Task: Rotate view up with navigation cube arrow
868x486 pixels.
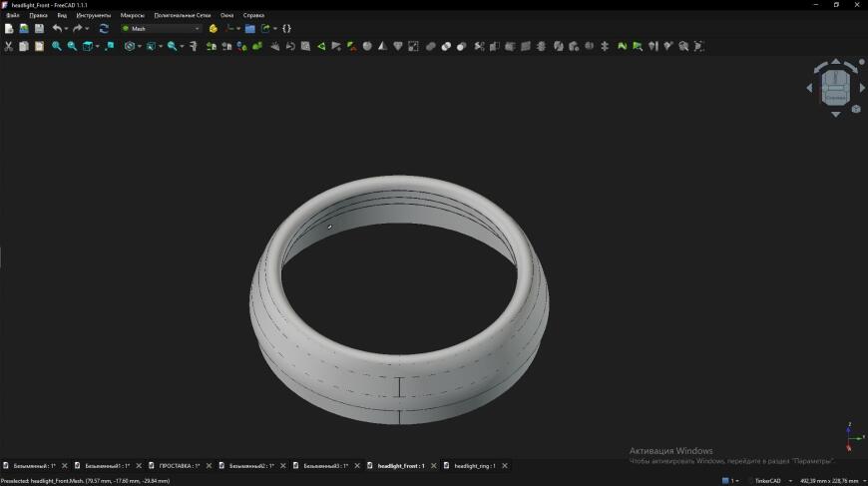Action: click(x=836, y=61)
